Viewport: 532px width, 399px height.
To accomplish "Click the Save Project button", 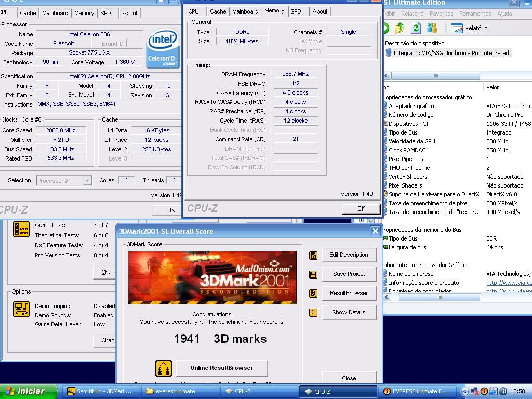I will [x=349, y=274].
